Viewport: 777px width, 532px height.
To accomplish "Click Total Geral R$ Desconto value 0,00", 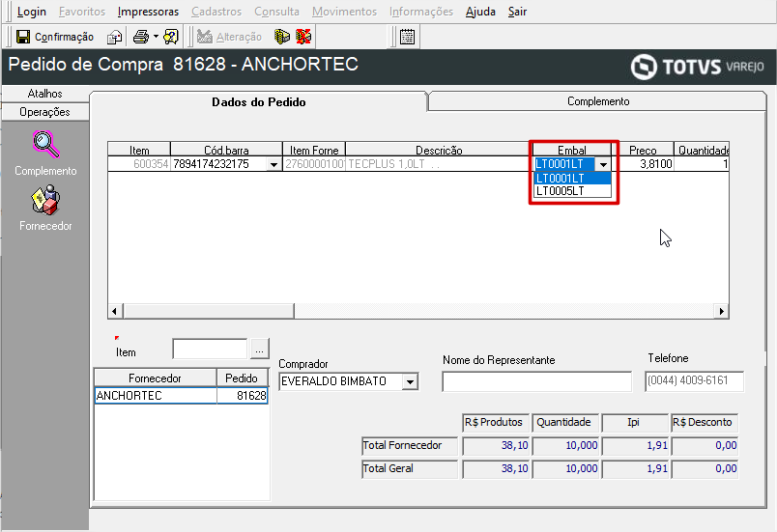I will tap(705, 469).
